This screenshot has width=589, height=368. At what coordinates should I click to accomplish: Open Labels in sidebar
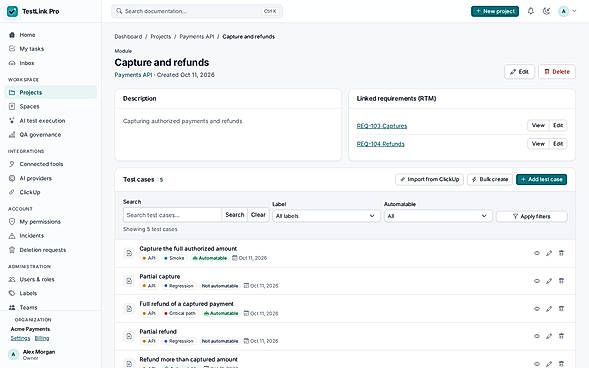50,293
